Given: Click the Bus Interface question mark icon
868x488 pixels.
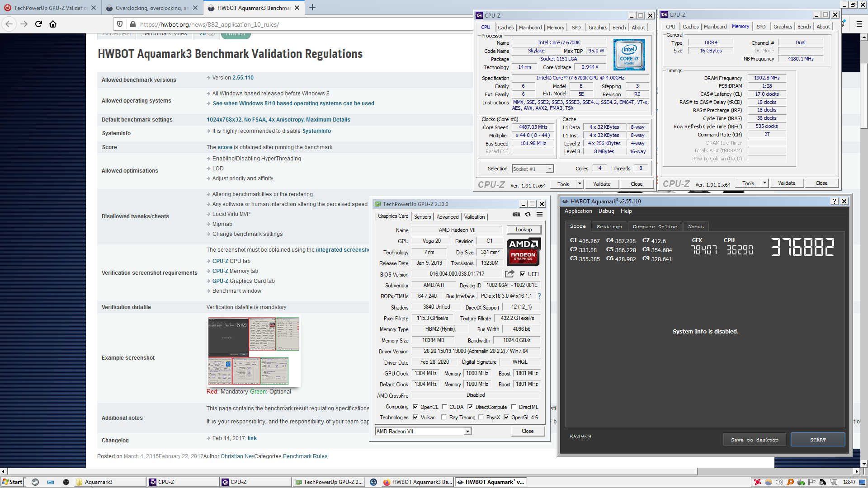Looking at the screenshot, I should pyautogui.click(x=539, y=296).
